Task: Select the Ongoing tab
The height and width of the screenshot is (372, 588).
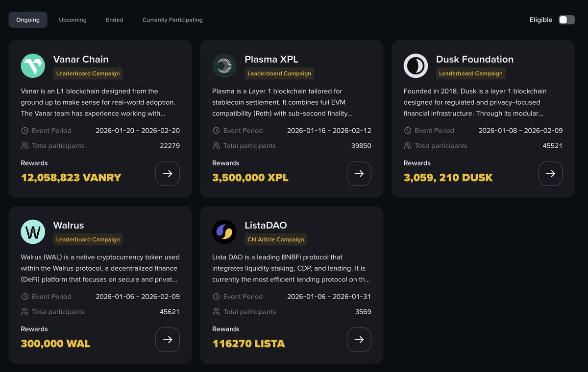Action: (x=28, y=20)
